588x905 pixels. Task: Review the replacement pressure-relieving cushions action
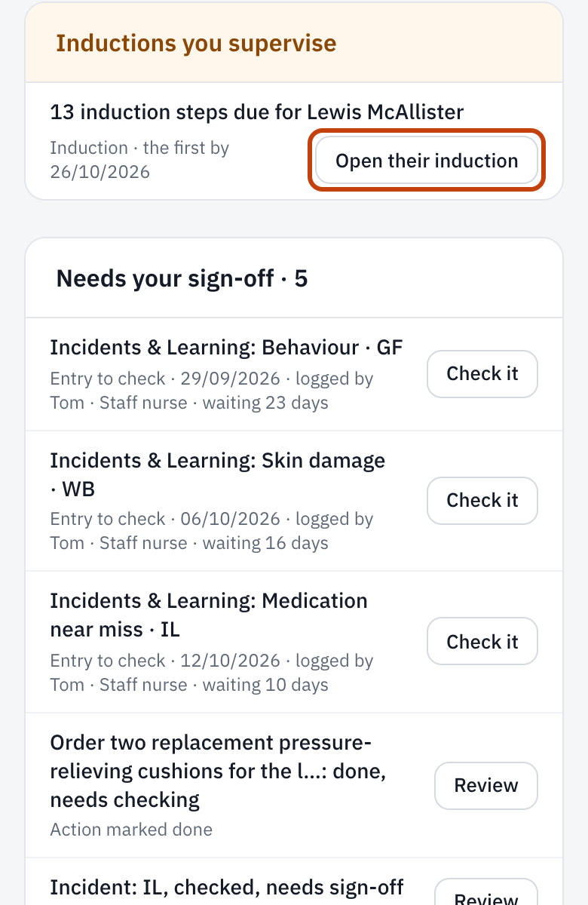pos(486,785)
